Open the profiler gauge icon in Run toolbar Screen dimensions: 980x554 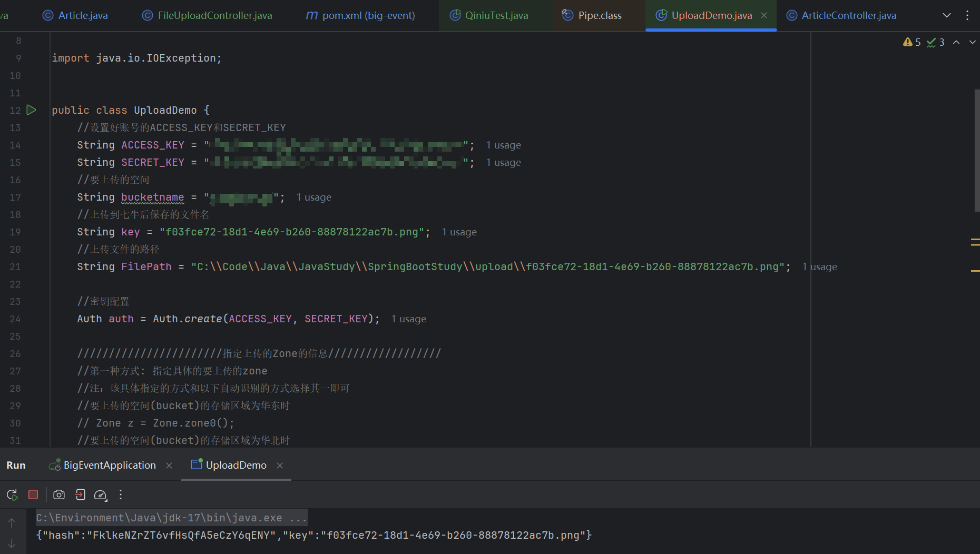tap(100, 495)
